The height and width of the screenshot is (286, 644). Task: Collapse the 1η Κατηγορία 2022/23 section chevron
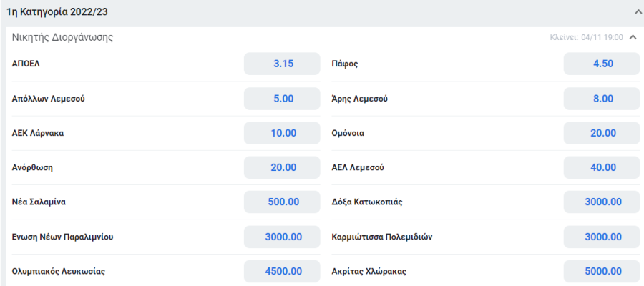click(x=637, y=12)
